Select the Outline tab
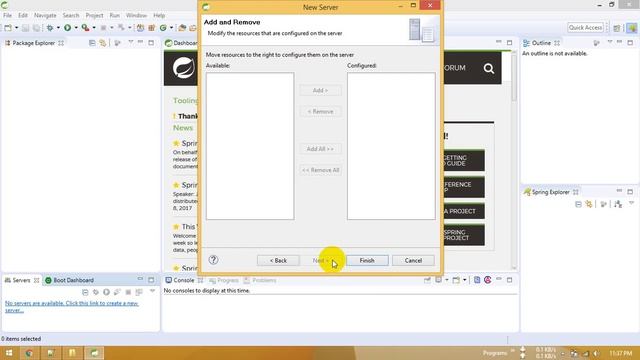Screen dimensions: 640x360 click(x=541, y=43)
